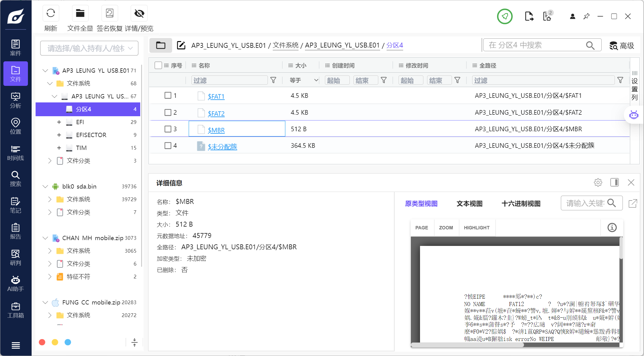Image resolution: width=644 pixels, height=356 pixels.
Task: Switch to 十六进制视图 hex view tab
Action: pos(521,204)
